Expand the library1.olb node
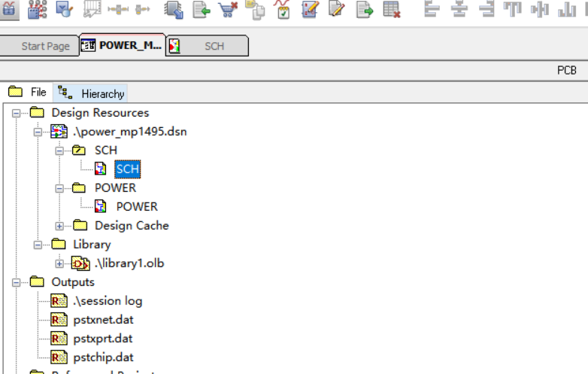Image resolution: width=588 pixels, height=374 pixels. [59, 263]
